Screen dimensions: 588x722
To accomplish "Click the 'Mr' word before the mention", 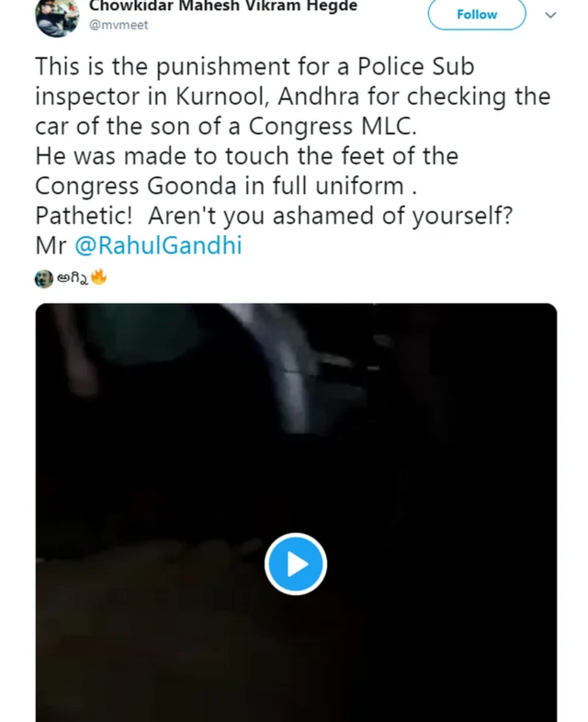I will click(x=51, y=245).
